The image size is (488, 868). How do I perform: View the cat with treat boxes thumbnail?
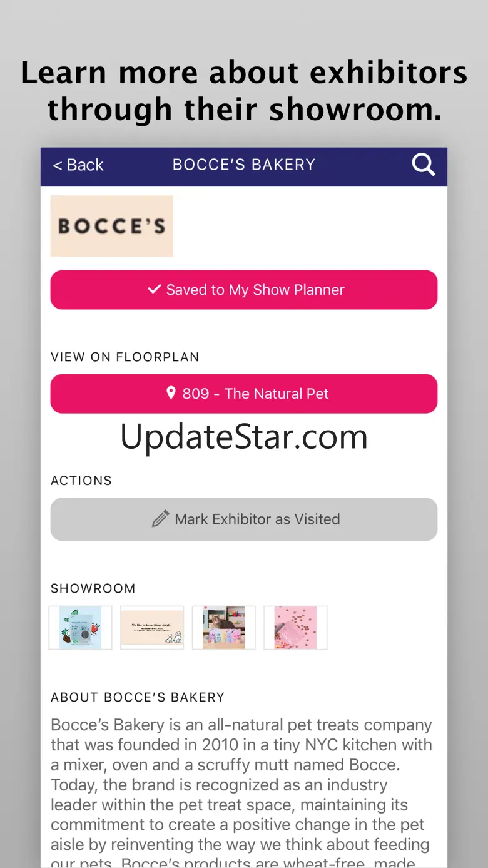tap(224, 628)
